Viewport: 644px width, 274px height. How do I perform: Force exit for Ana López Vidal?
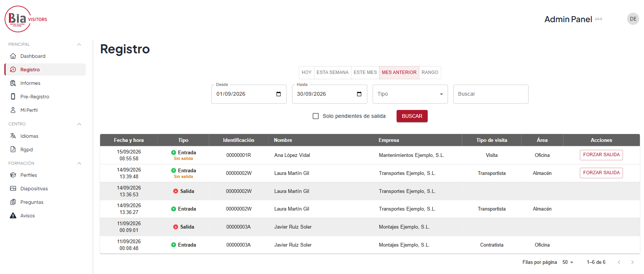point(601,155)
